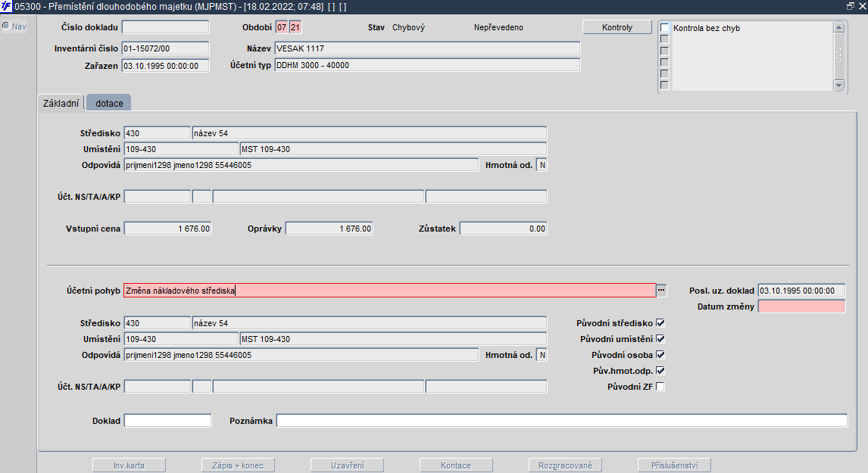Screen dimensions: 868x473
Task: Switch to the Základní tab
Action: (x=61, y=104)
